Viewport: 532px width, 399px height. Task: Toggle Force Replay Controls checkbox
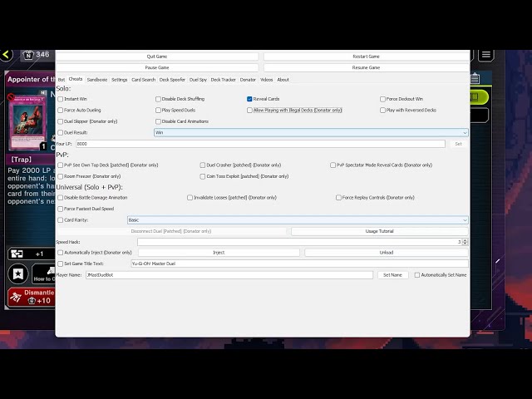pyautogui.click(x=338, y=198)
